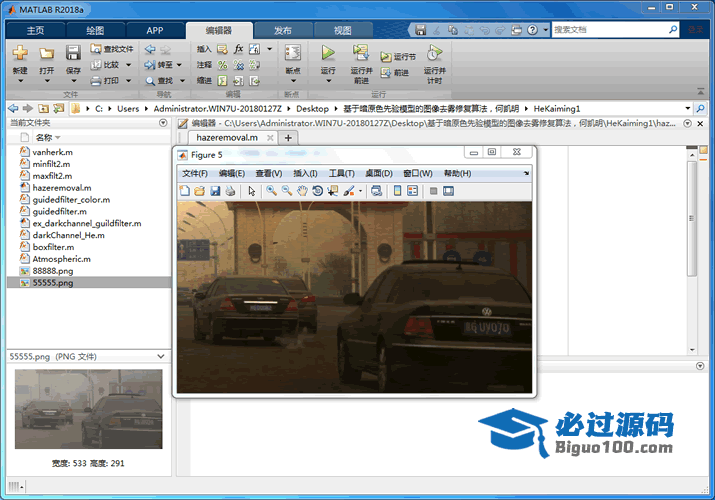Click the Run (运行) green arrow icon

coord(328,53)
